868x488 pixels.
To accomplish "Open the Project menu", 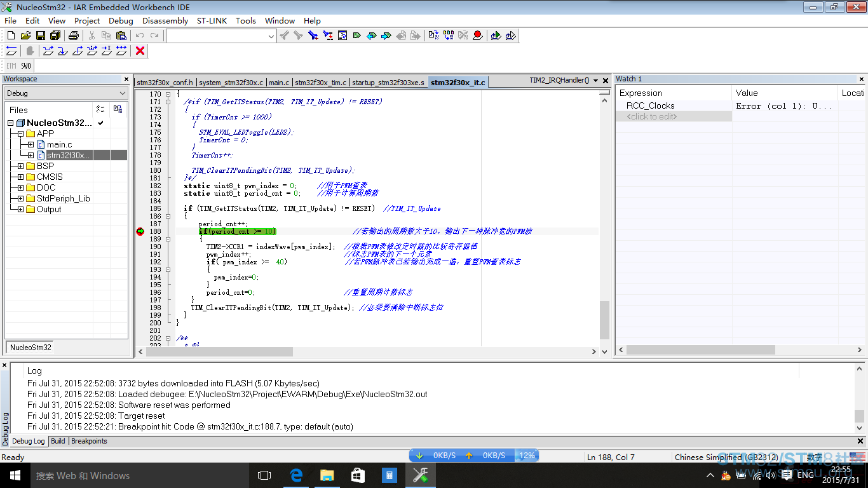I will click(87, 20).
